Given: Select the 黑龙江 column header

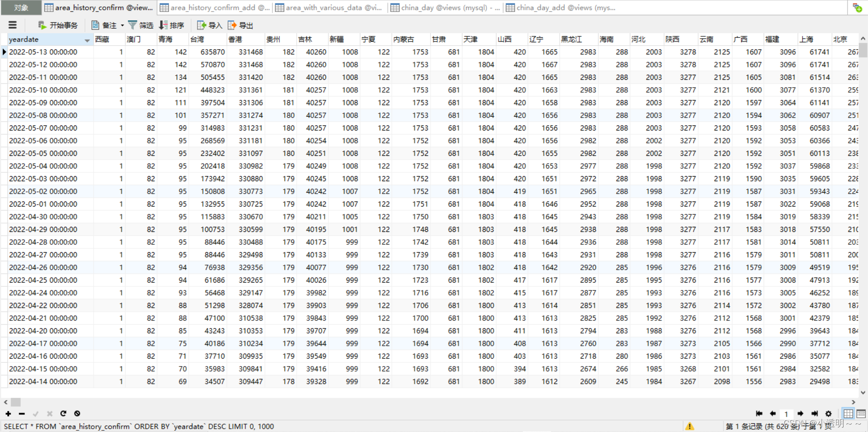Looking at the screenshot, I should pyautogui.click(x=579, y=39).
